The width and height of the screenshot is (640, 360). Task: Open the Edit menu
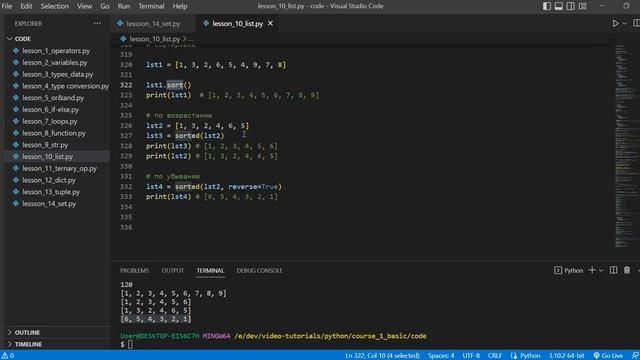tap(26, 6)
